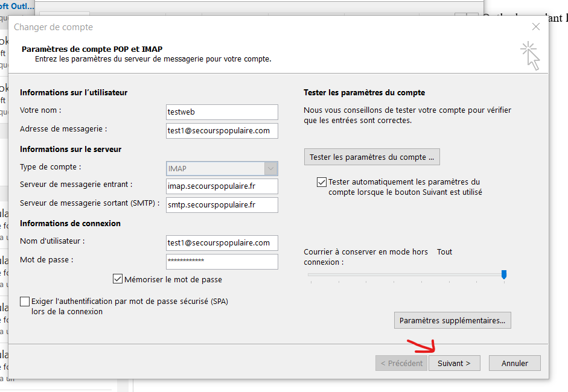This screenshot has width=568, height=392.
Task: Click the Nom d'utilisateur field
Action: pyautogui.click(x=222, y=242)
